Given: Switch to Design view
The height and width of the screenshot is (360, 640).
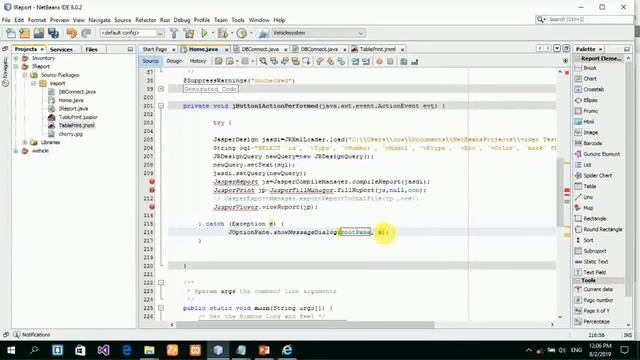Looking at the screenshot, I should [x=174, y=61].
